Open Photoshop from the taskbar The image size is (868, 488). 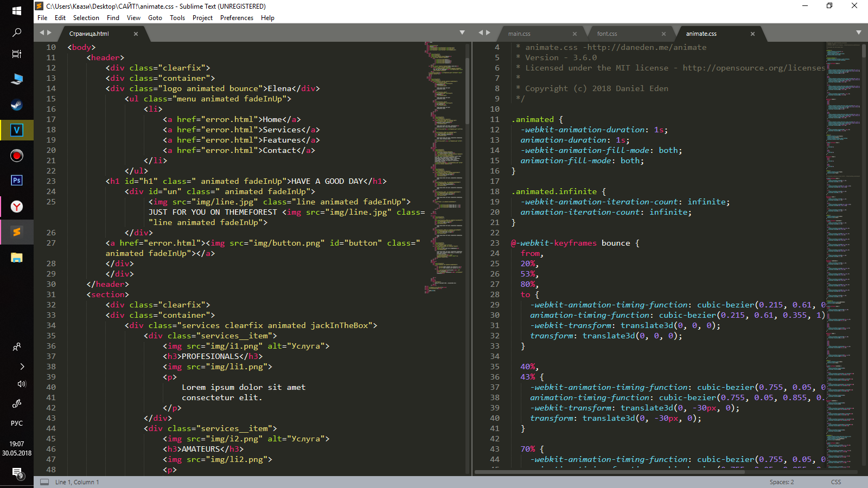[17, 181]
